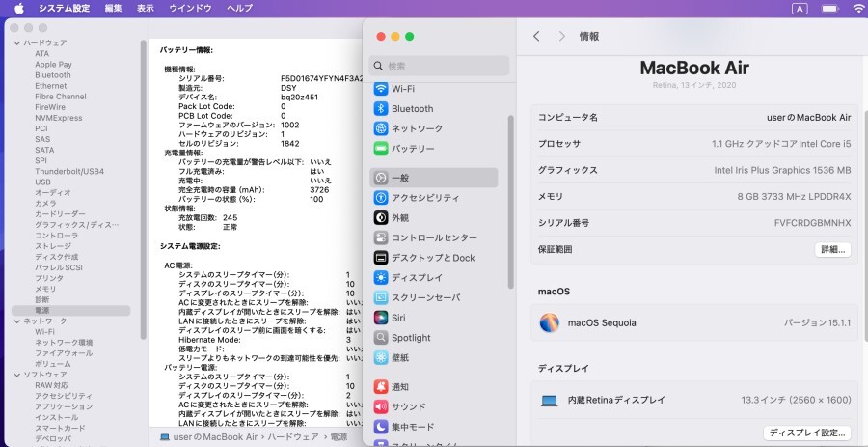Select ネットワーク環境 tree item
The width and height of the screenshot is (868, 447).
pyautogui.click(x=64, y=343)
